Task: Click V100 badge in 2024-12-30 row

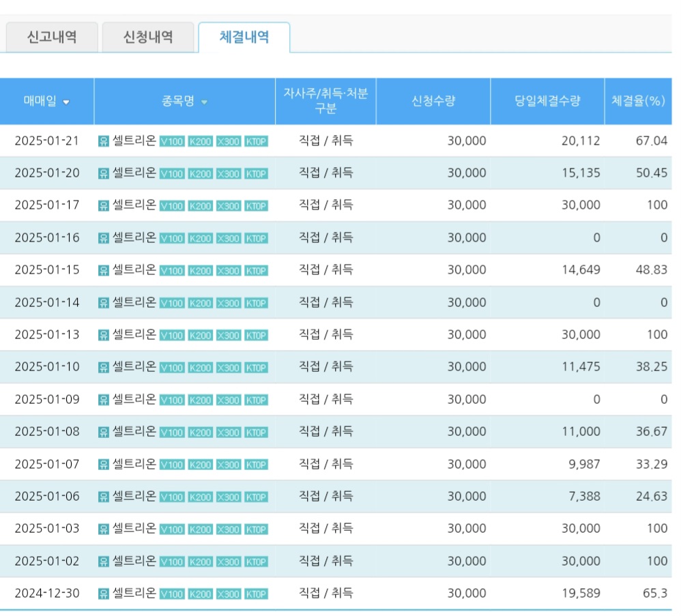Action: (x=172, y=594)
